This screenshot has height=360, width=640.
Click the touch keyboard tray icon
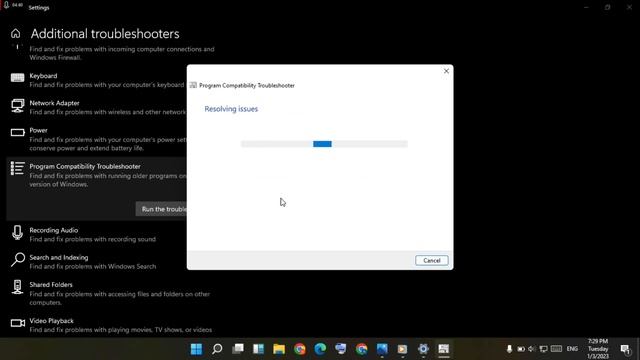[x=556, y=349]
